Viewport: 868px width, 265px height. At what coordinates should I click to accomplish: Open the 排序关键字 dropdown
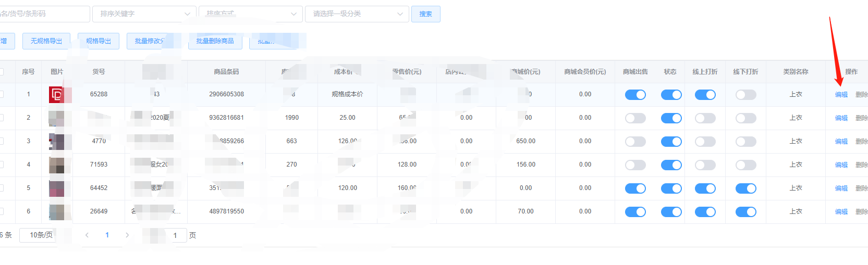[x=144, y=14]
